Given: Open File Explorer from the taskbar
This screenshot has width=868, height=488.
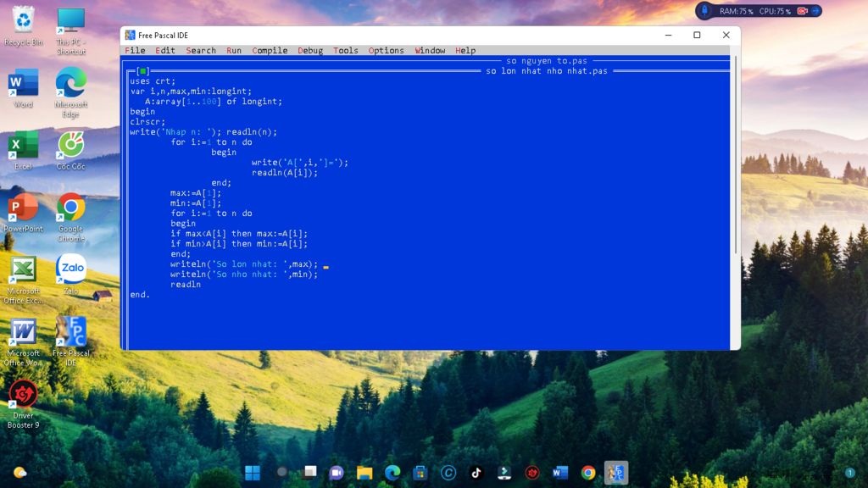Looking at the screenshot, I should tap(364, 473).
